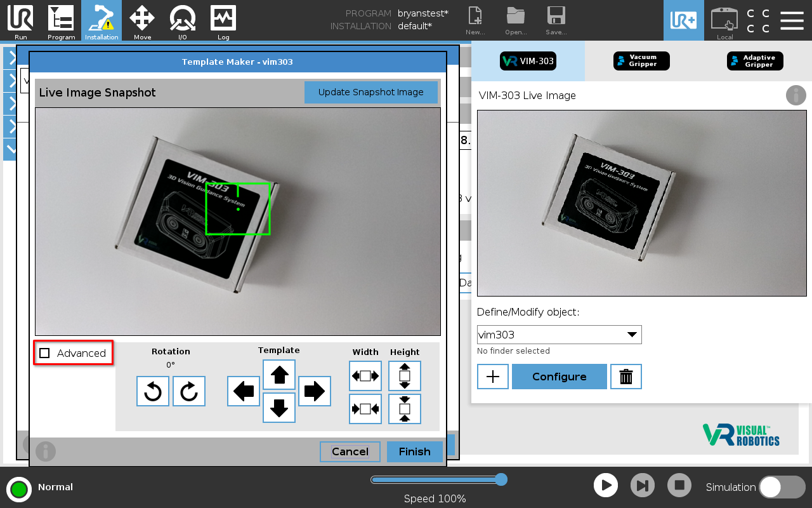The width and height of the screenshot is (812, 508).
Task: Start the program with Play button
Action: 606,486
